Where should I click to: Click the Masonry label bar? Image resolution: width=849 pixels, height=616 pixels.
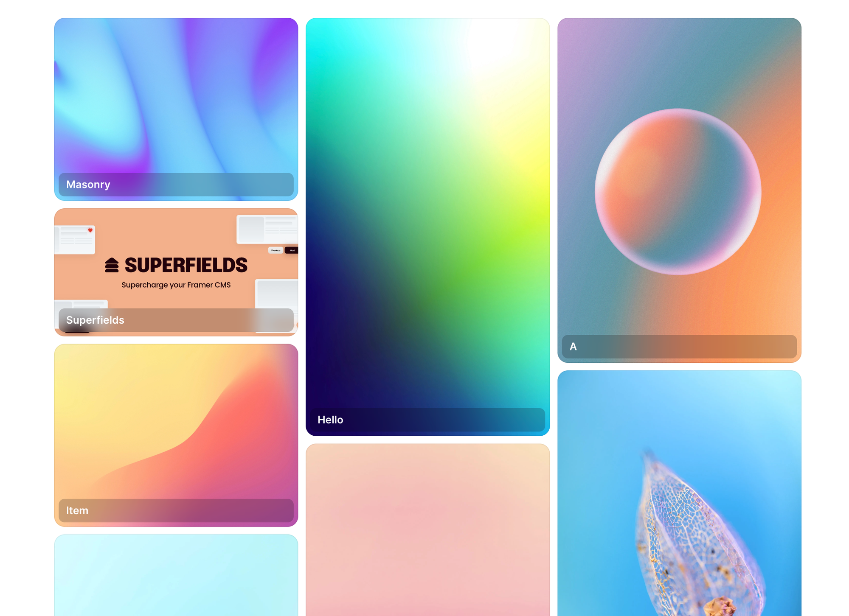(176, 185)
